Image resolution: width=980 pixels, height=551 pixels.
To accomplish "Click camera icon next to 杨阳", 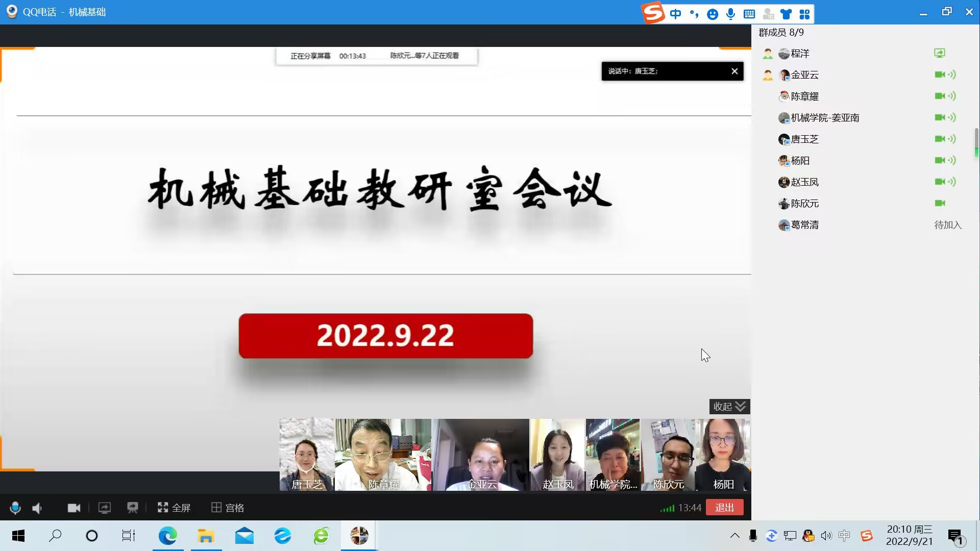I will [x=940, y=160].
